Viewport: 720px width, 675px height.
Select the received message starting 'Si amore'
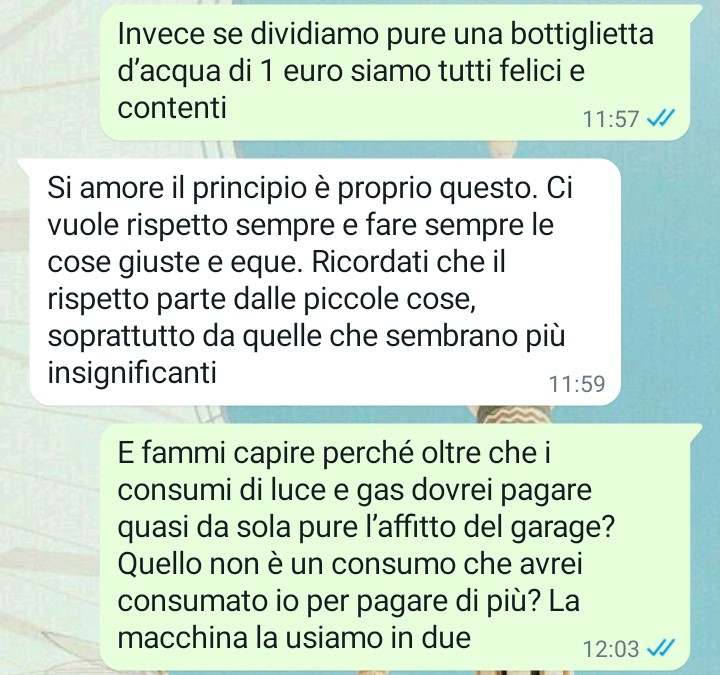point(325,282)
